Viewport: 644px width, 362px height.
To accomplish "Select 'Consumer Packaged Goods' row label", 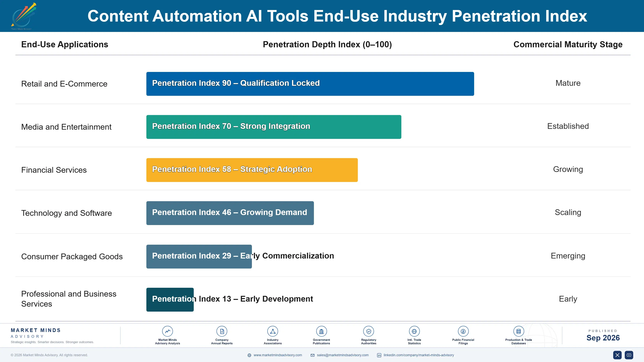I will [72, 257].
